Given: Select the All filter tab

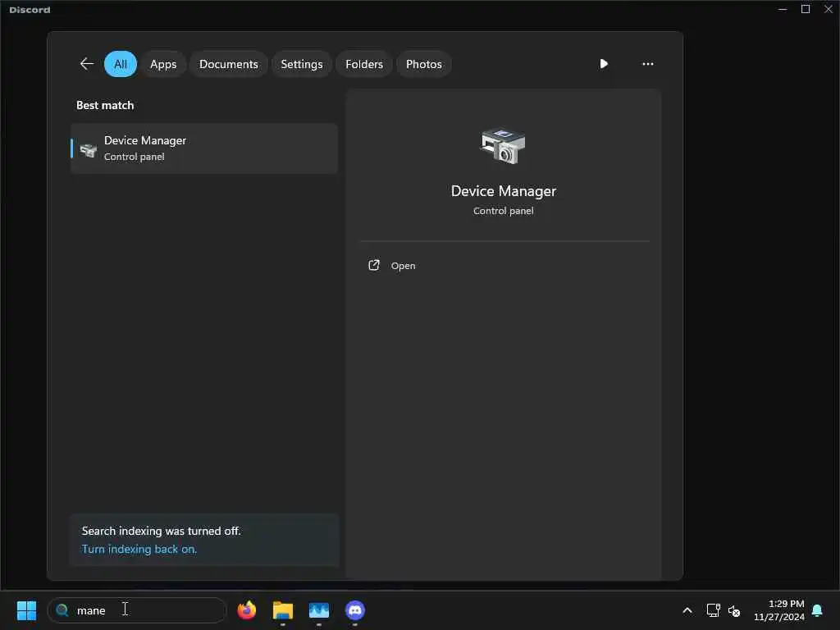Looking at the screenshot, I should (121, 64).
